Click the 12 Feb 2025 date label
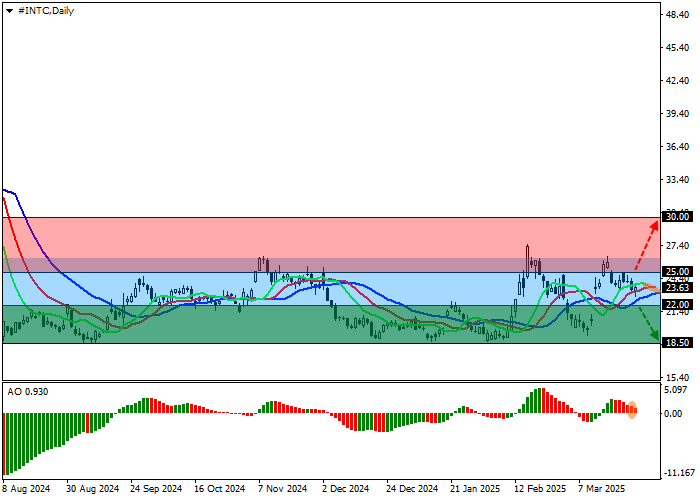This screenshot has width=700, height=500. pos(541,489)
